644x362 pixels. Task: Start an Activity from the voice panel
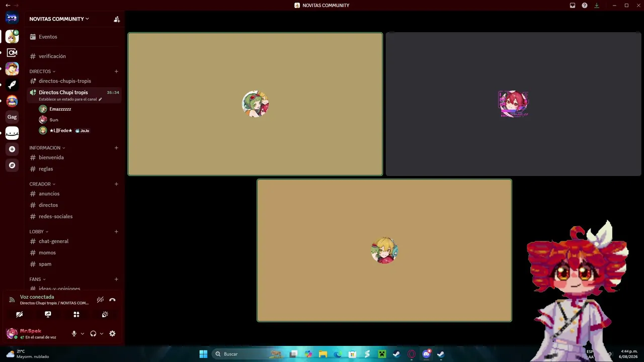click(x=76, y=314)
